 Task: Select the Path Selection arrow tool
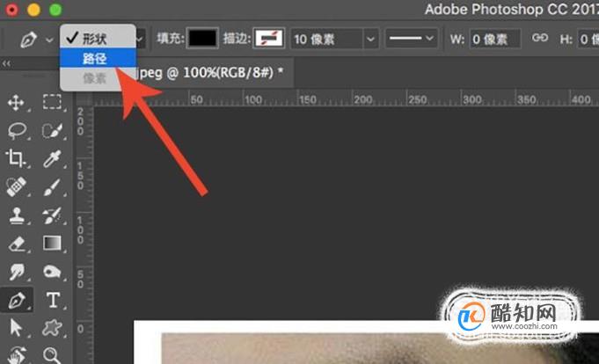[x=16, y=328]
